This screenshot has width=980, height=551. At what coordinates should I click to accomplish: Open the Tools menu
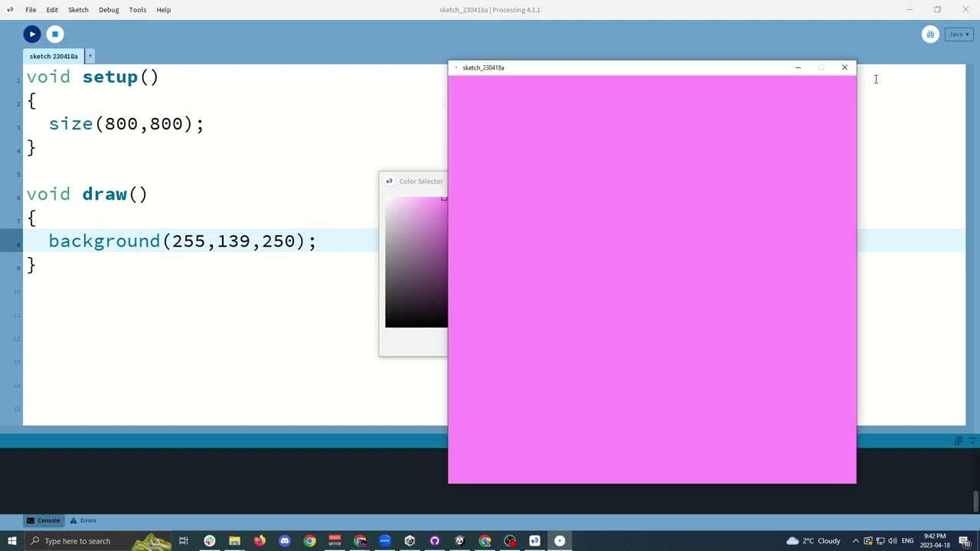coord(138,10)
